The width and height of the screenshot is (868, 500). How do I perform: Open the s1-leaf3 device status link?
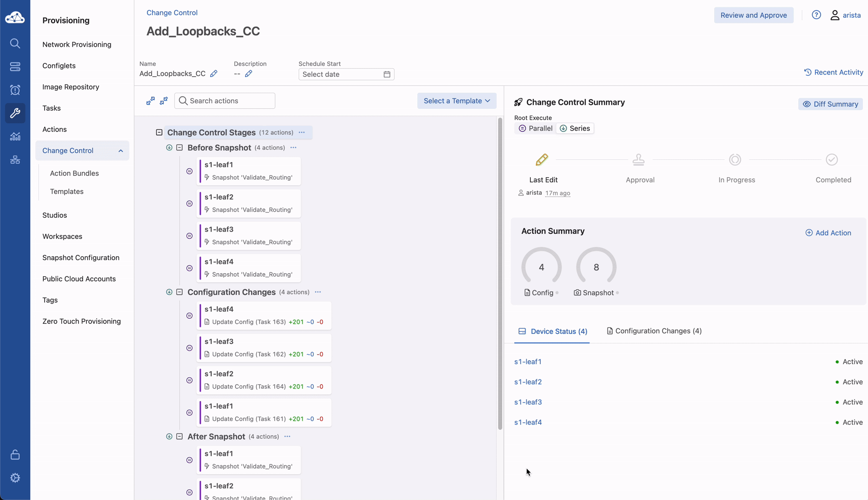[528, 402]
